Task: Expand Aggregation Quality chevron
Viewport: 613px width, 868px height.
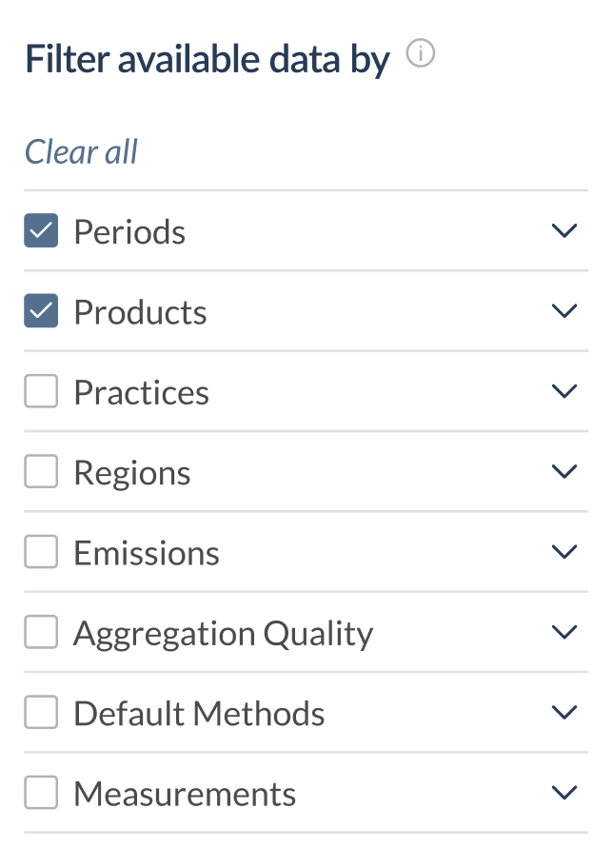Action: tap(564, 632)
